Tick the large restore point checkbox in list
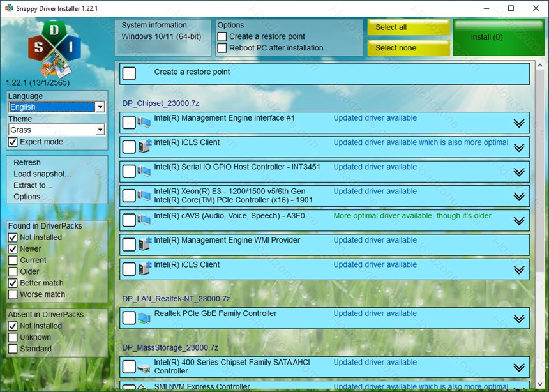 click(129, 73)
